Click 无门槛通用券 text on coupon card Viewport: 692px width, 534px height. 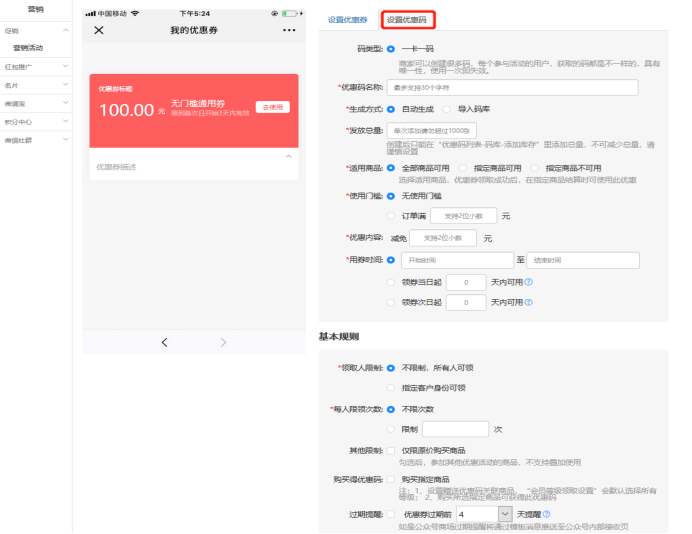coord(198,104)
